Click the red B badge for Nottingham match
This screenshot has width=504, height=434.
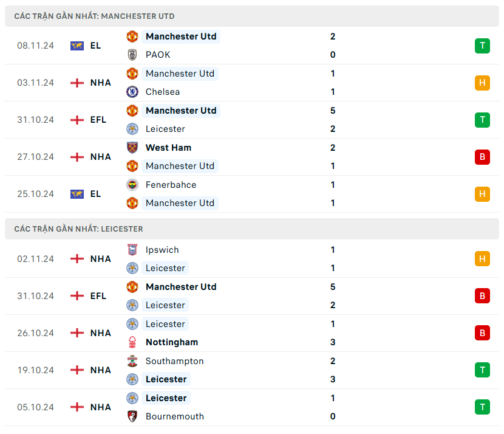click(482, 333)
